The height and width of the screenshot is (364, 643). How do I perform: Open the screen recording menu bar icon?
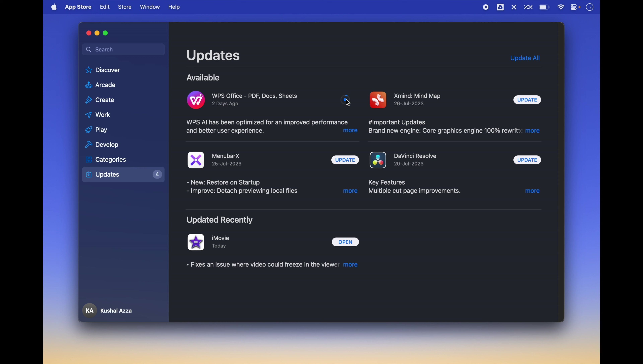(x=486, y=7)
